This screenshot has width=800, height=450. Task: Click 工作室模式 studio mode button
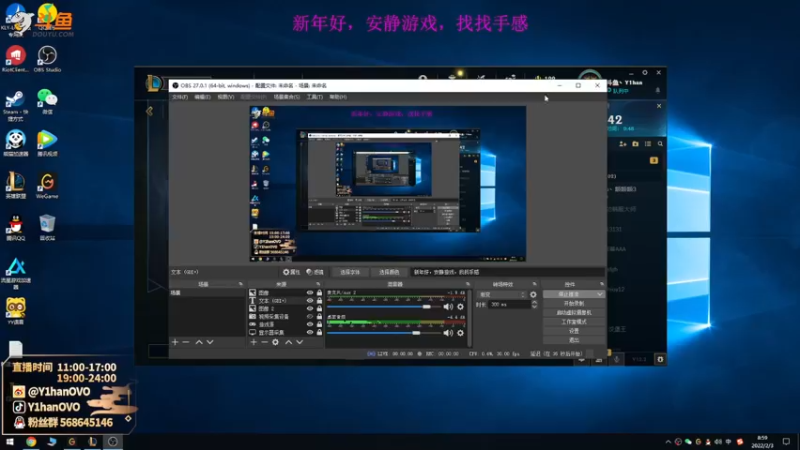pos(573,322)
